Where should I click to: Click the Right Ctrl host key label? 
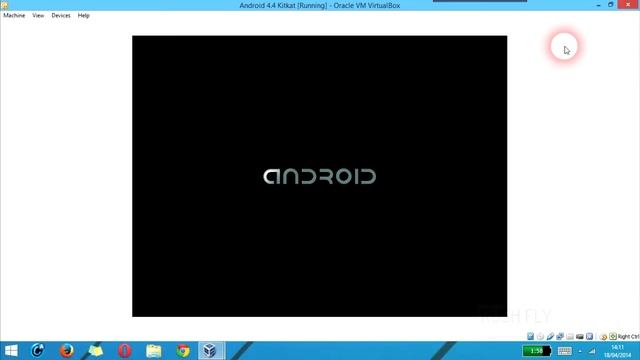click(x=629, y=336)
